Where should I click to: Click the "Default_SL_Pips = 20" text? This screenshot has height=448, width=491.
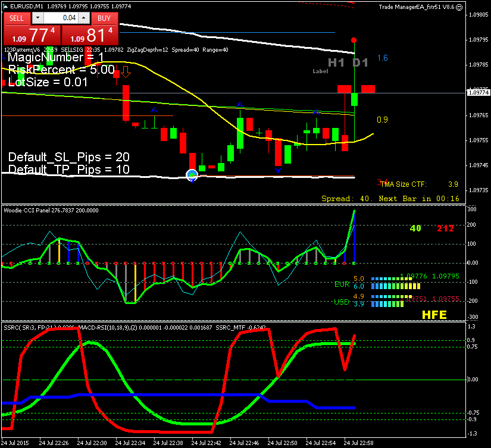pyautogui.click(x=69, y=157)
